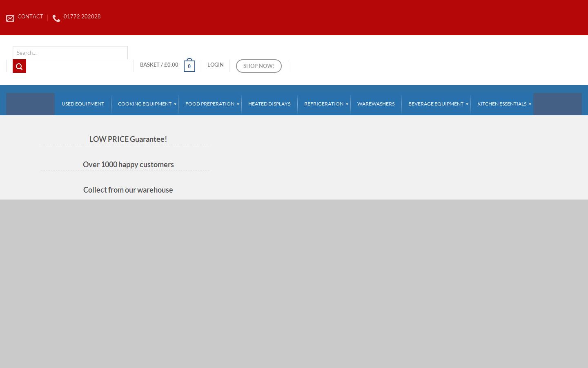Open the BEVERAGE EQUIPMENT dropdown

(x=436, y=103)
